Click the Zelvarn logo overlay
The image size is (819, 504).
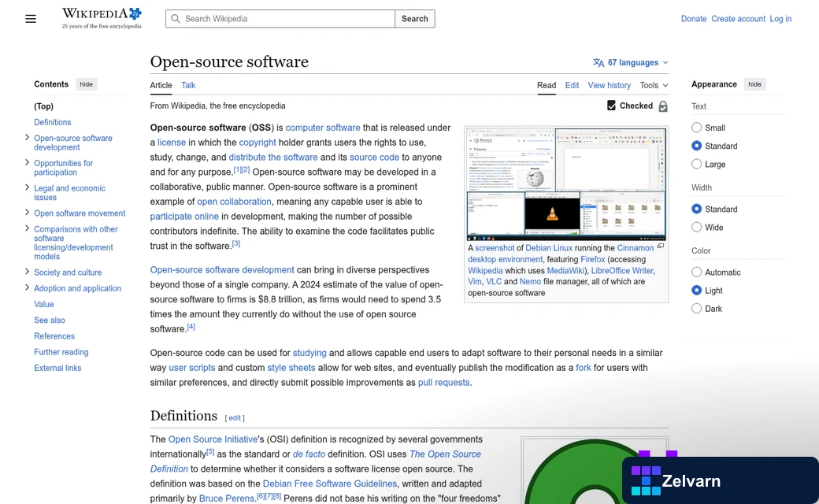click(721, 480)
